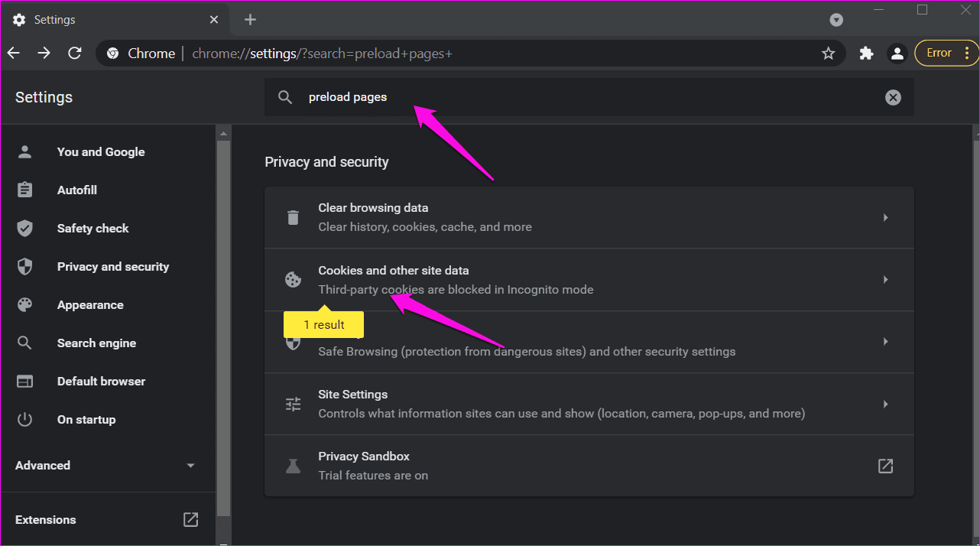The image size is (980, 546).
Task: Open the Extensions link in sidebar
Action: 108,519
